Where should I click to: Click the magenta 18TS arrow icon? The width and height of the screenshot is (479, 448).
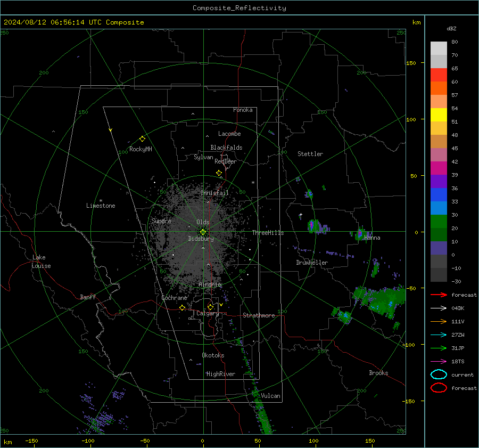pyautogui.click(x=439, y=362)
